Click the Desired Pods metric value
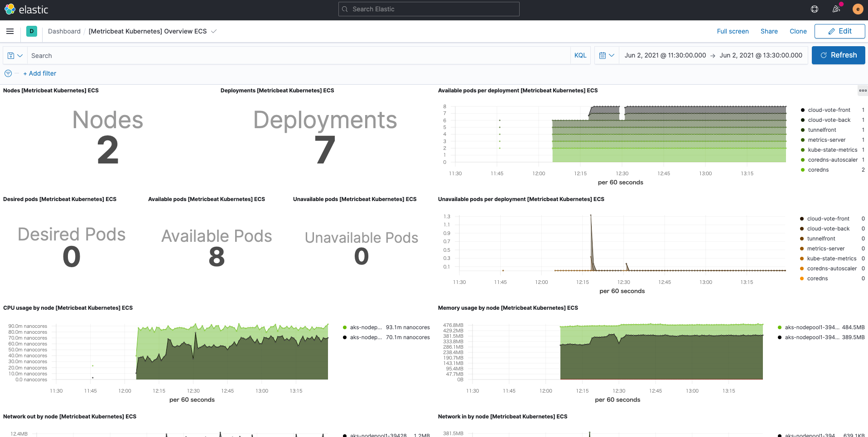The width and height of the screenshot is (868, 437). click(x=72, y=257)
